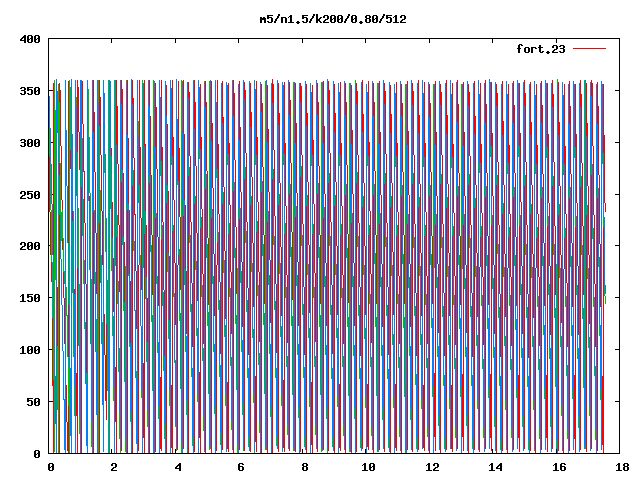Click the x-axis label 6
Screen dimensions: 640x480
[x=241, y=467]
